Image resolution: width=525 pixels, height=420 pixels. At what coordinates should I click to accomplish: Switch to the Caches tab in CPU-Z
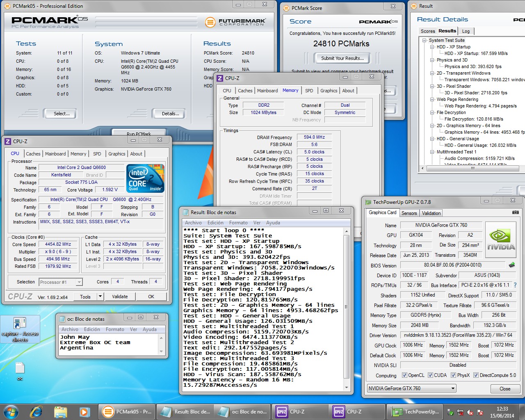coord(33,154)
